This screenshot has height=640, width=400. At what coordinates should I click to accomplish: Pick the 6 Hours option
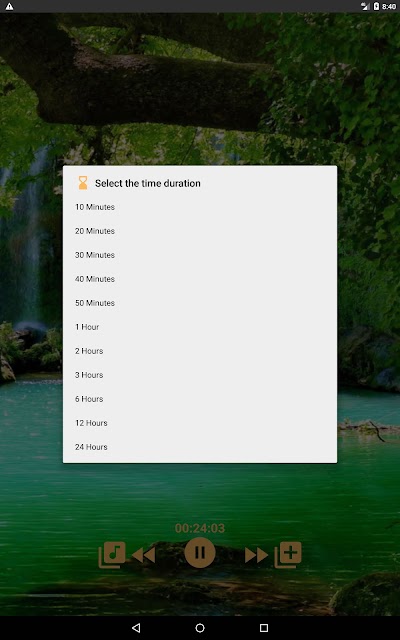click(x=200, y=399)
